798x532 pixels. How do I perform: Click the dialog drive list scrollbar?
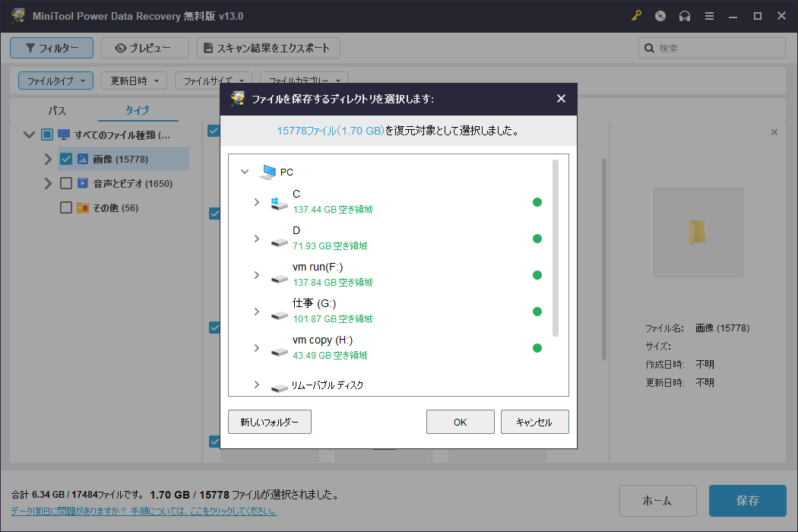556,248
